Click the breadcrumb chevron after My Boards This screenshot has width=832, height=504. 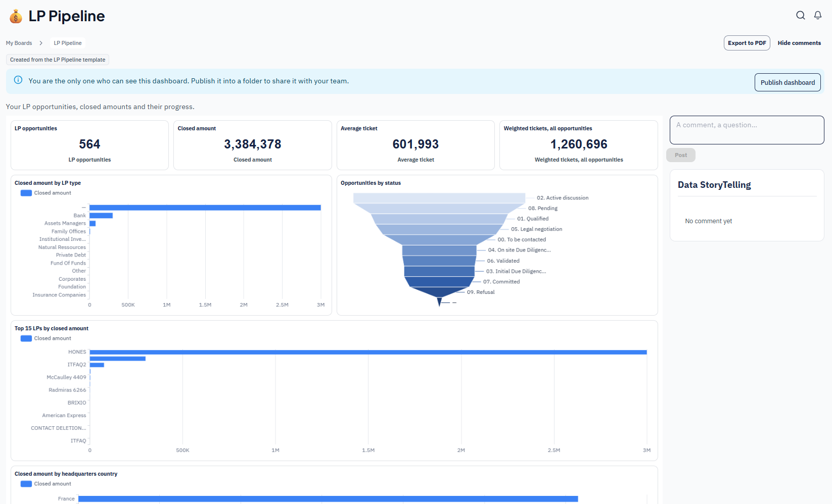[x=41, y=43]
